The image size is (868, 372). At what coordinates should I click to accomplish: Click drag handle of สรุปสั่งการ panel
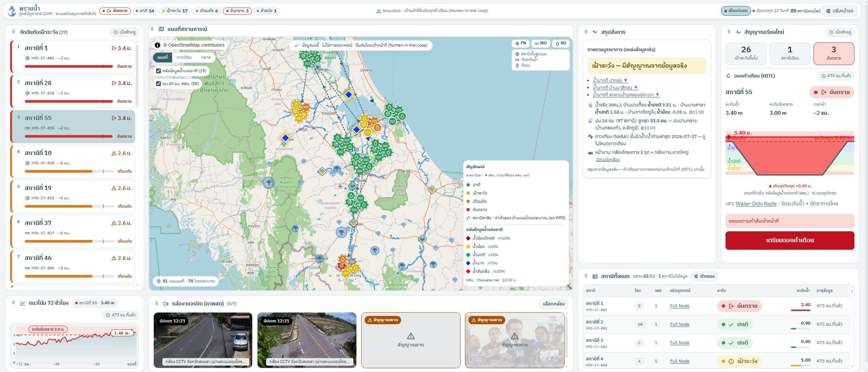[586, 32]
